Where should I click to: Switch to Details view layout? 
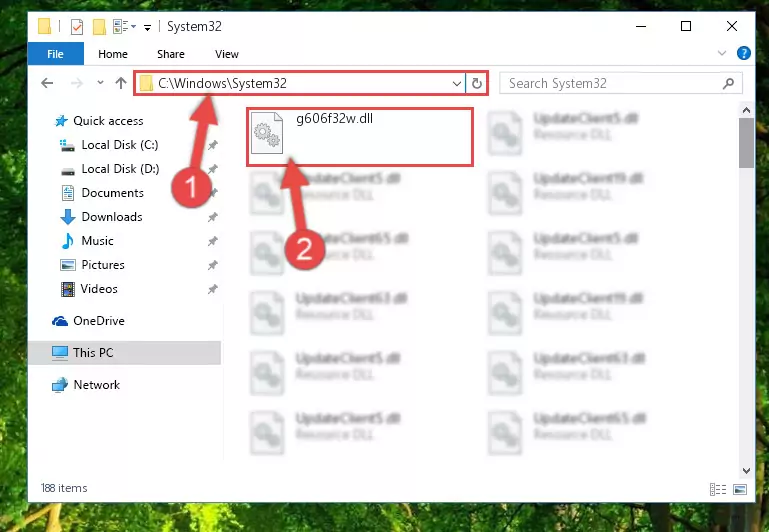click(x=718, y=489)
